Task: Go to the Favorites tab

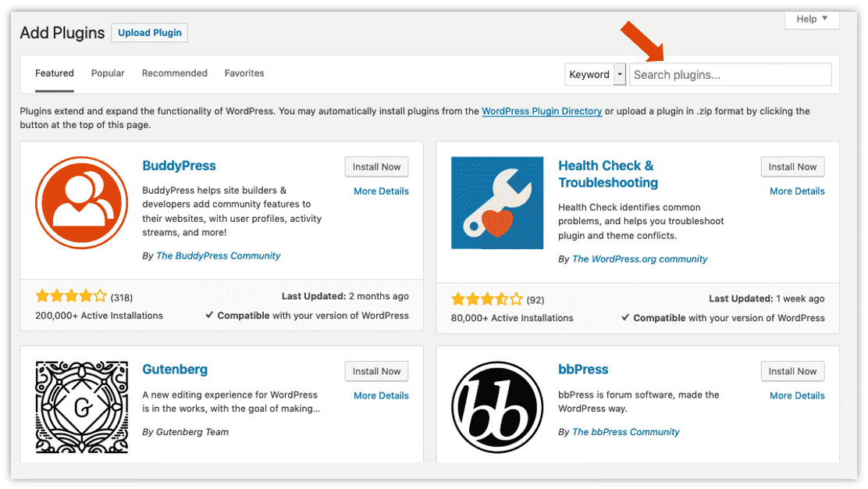Action: coord(244,73)
